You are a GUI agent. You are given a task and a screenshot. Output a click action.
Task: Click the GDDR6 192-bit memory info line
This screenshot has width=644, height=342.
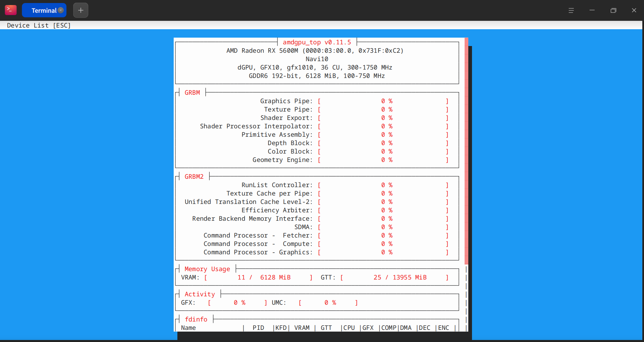317,76
